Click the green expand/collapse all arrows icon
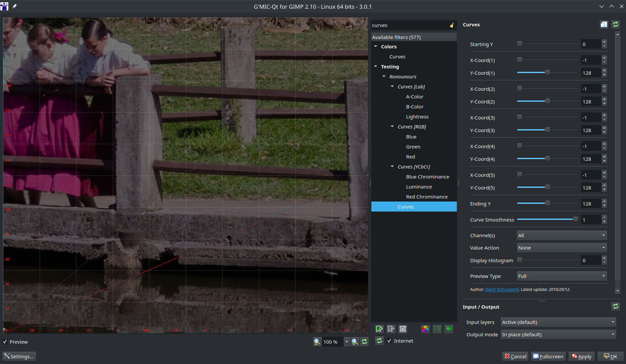The height and width of the screenshot is (364, 626). pyautogui.click(x=449, y=329)
